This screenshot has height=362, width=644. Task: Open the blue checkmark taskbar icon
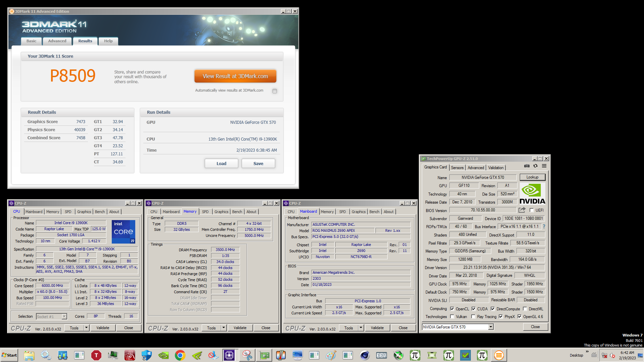tap(465, 355)
